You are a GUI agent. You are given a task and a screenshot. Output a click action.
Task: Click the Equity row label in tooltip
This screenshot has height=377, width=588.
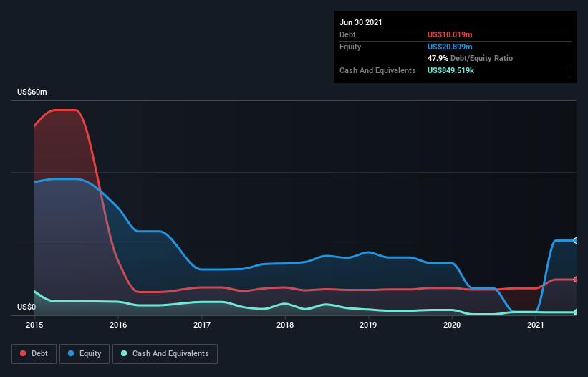(350, 47)
